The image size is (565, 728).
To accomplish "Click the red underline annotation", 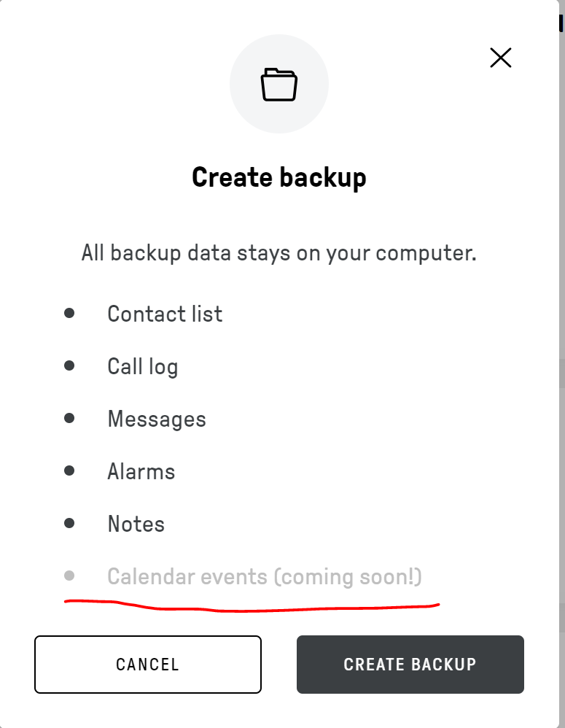I will tap(252, 606).
